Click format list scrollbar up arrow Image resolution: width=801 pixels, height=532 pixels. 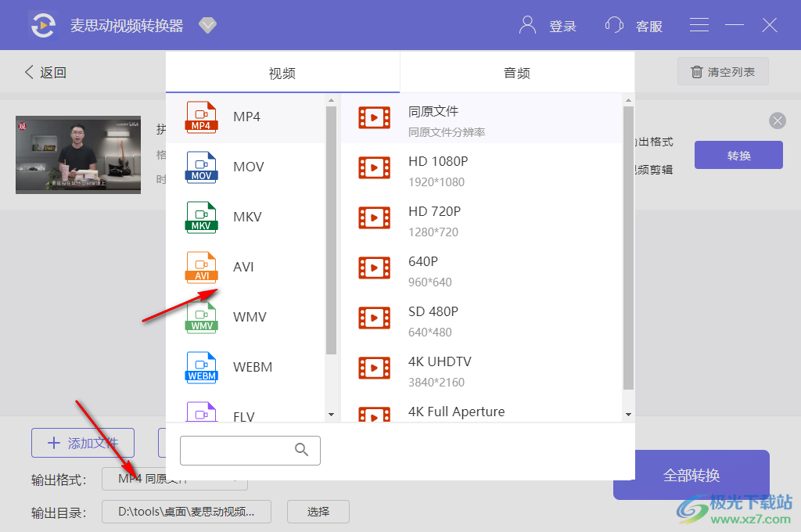[x=331, y=99]
